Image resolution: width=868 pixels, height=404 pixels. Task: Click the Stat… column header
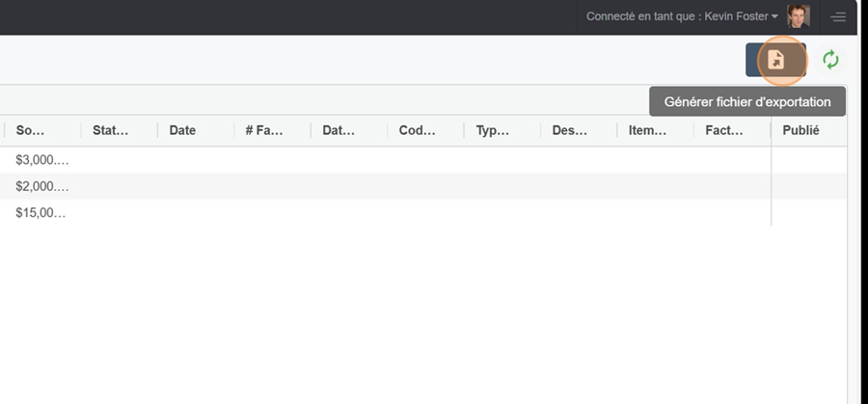click(x=110, y=130)
